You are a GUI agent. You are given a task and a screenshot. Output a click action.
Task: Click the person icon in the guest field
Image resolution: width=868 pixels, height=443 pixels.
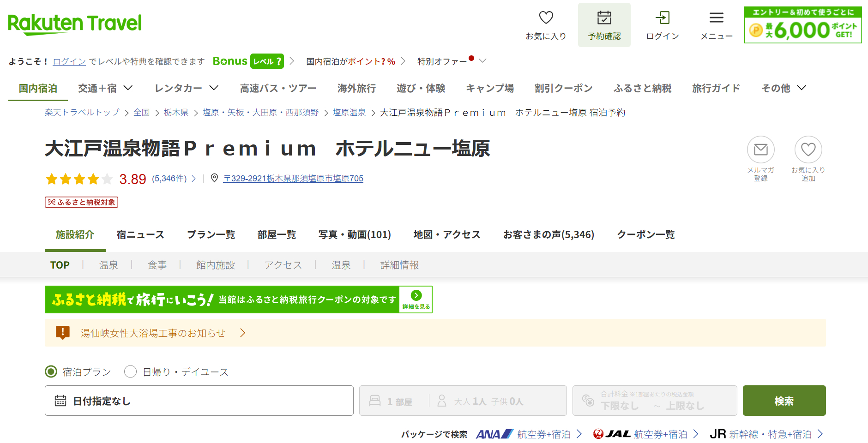(442, 401)
